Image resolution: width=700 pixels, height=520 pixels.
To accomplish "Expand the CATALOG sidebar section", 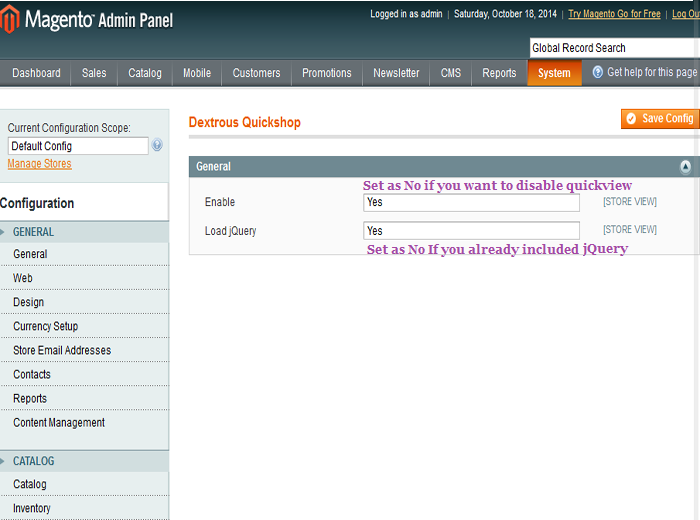I will coord(84,461).
